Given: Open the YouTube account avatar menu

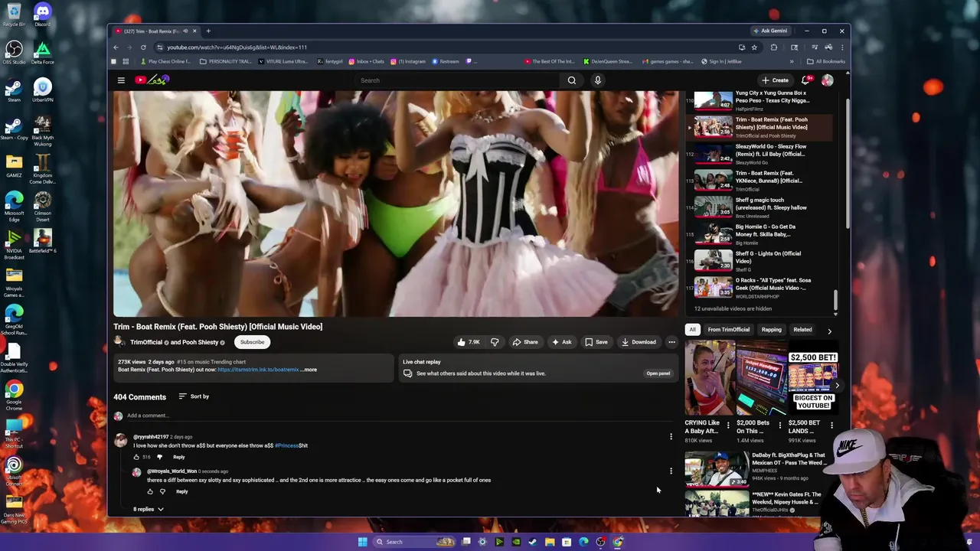Looking at the screenshot, I should 828,80.
